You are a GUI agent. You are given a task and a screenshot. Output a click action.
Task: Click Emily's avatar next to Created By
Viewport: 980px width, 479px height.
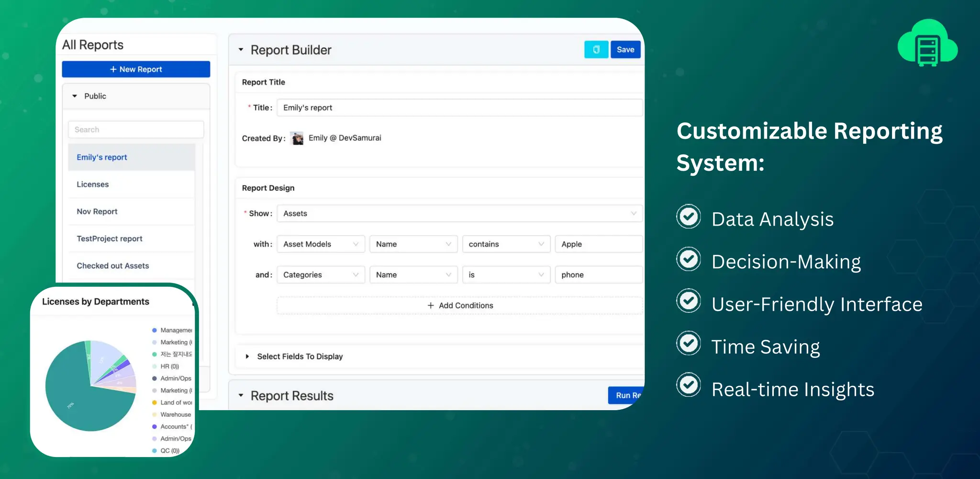297,138
